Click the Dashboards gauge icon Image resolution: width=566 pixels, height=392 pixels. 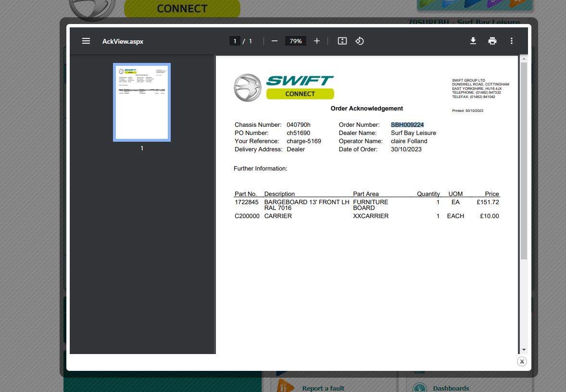(x=420, y=388)
